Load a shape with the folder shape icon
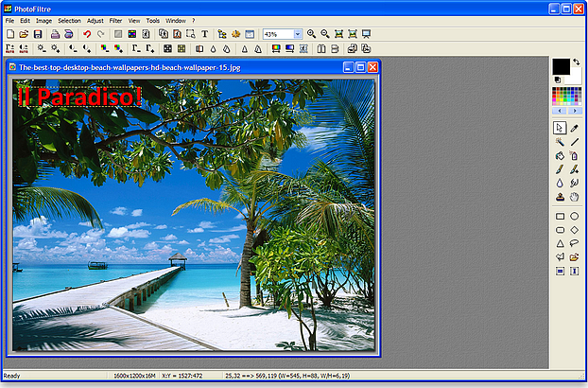Screen dimensions: 588x388 point(574,257)
